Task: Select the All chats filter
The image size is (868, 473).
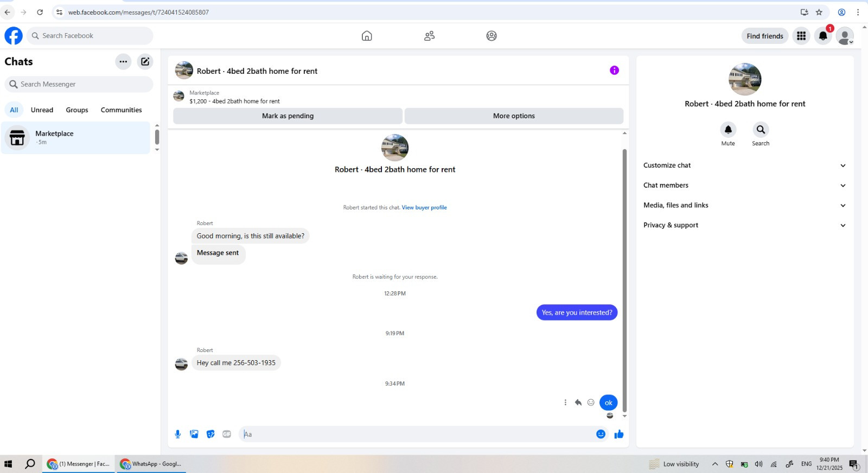Action: 14,110
